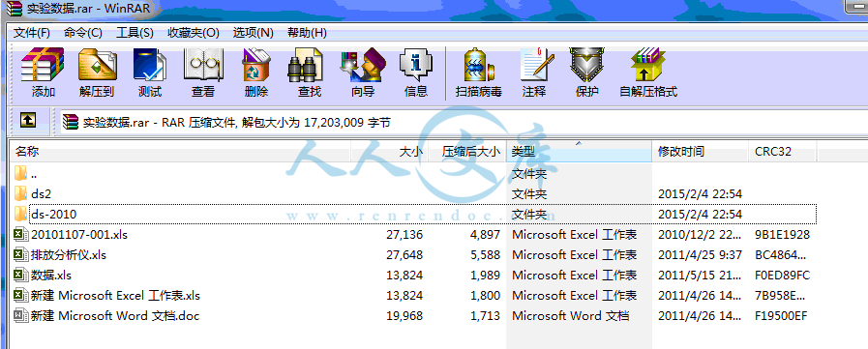Screen dimensions: 868x349
Task: Click the 查找 (Find) binoculars icon
Action: pos(305,65)
